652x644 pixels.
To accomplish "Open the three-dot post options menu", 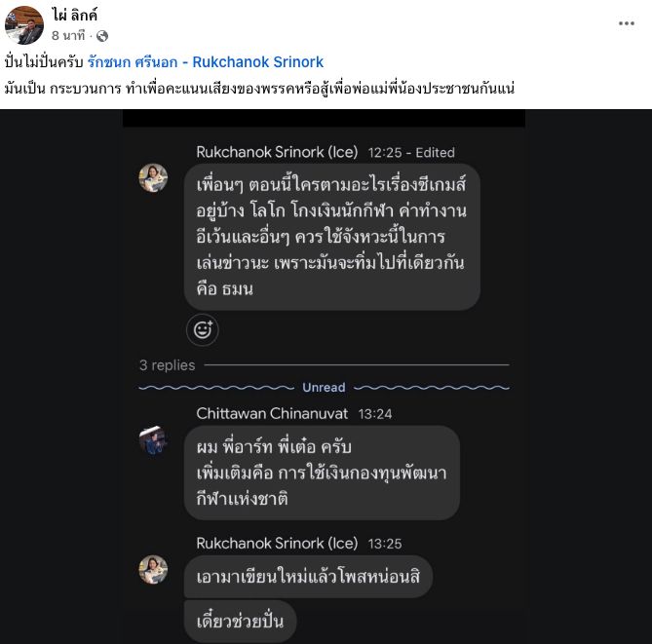I will 627,23.
